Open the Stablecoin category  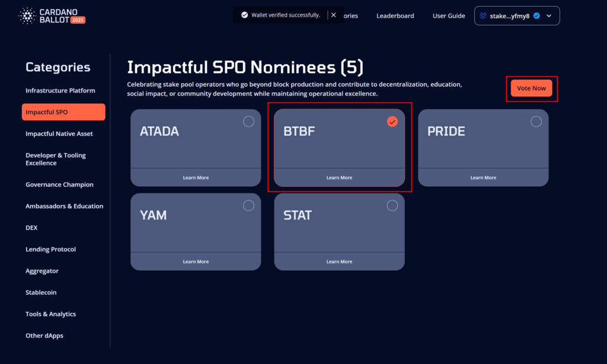(x=41, y=292)
